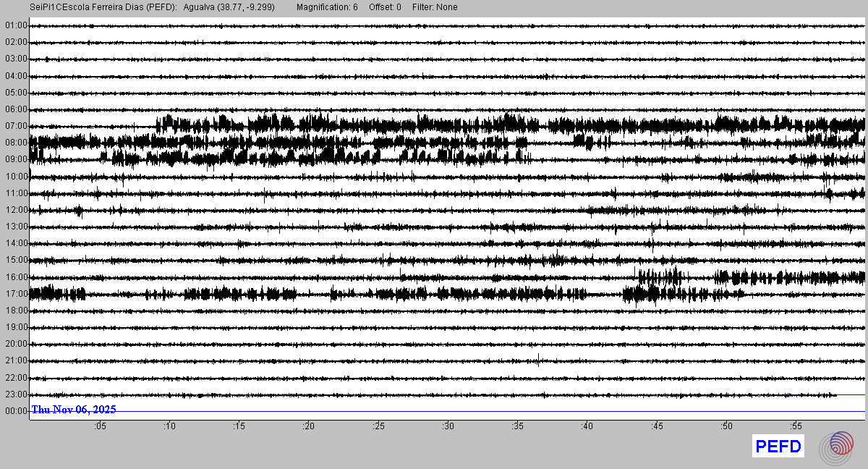Click the 12:00 hour row label
Viewport: 868px width, 469px height.
click(16, 210)
